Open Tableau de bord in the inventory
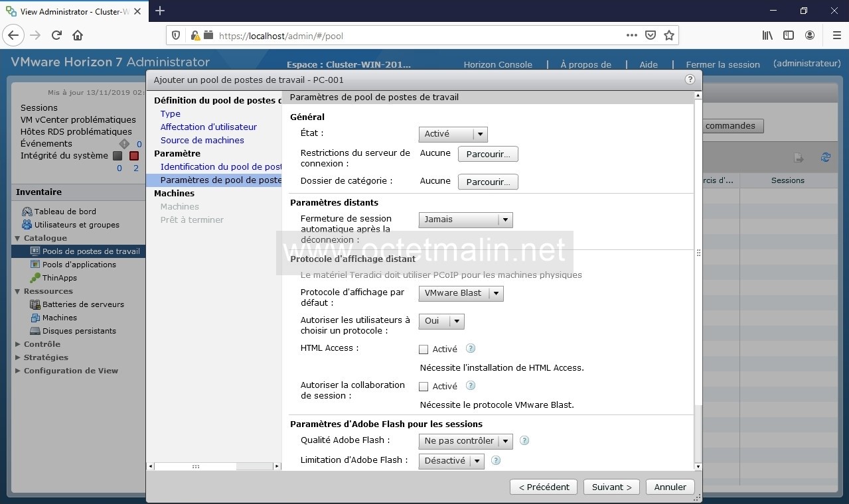 (x=65, y=212)
